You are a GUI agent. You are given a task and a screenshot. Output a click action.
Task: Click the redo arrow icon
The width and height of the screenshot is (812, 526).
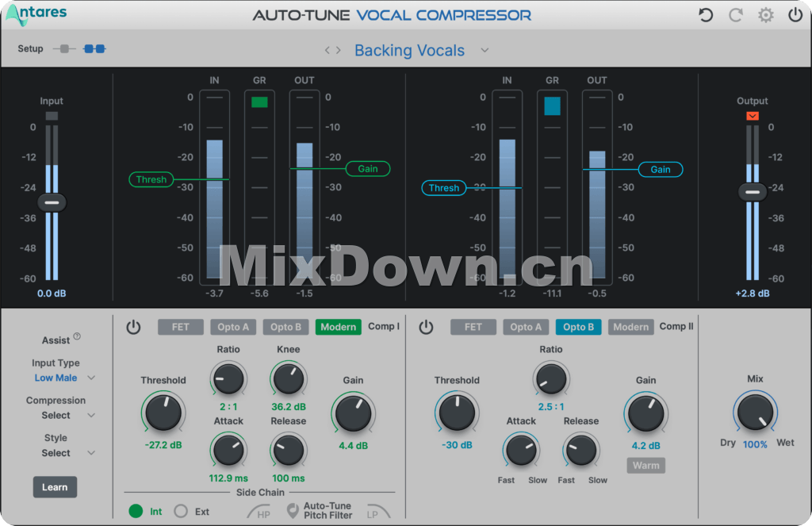tap(735, 15)
